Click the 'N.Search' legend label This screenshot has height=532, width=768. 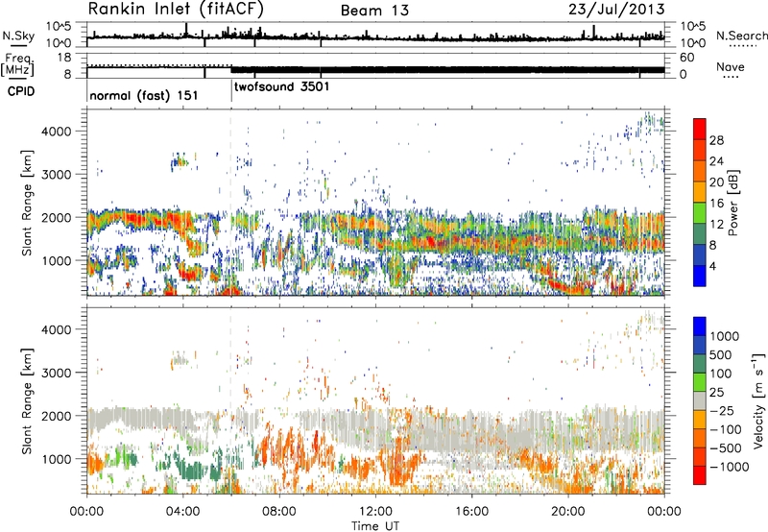pos(741,36)
